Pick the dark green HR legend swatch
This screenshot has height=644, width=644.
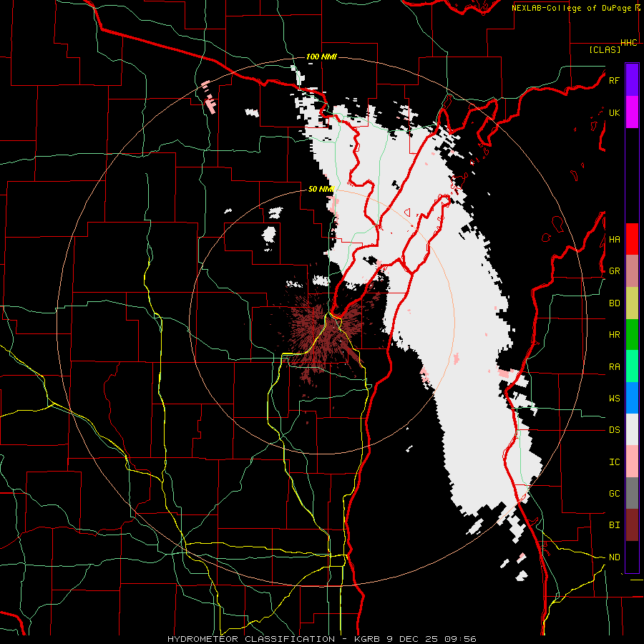(632, 335)
